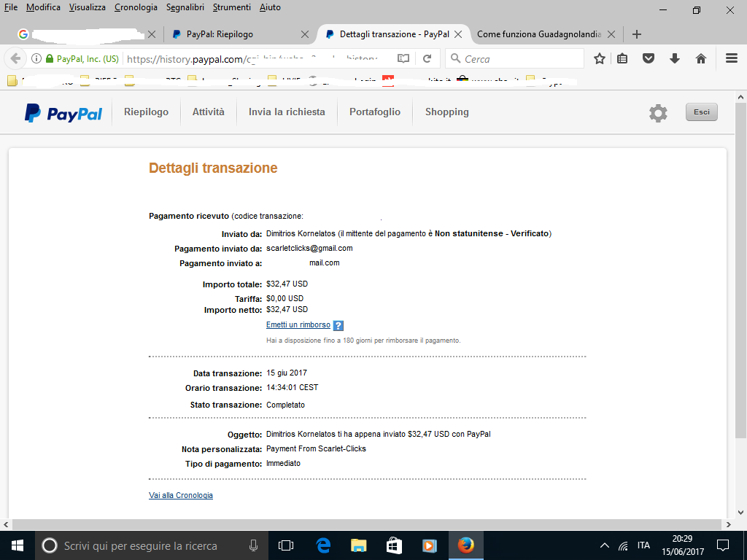
Task: Open the Aiuto menu
Action: (270, 7)
